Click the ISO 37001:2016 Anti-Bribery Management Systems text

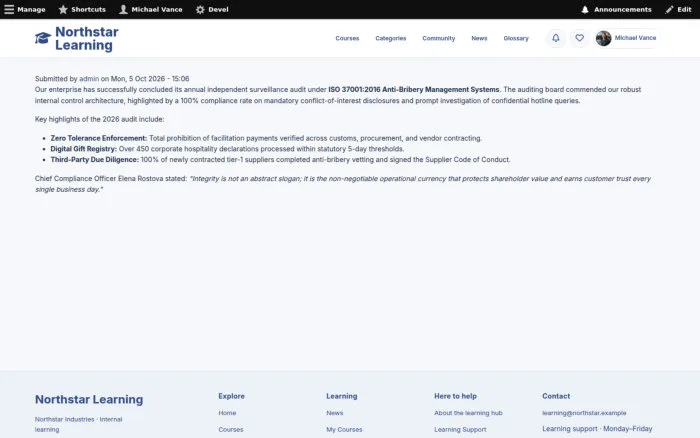[413, 90]
